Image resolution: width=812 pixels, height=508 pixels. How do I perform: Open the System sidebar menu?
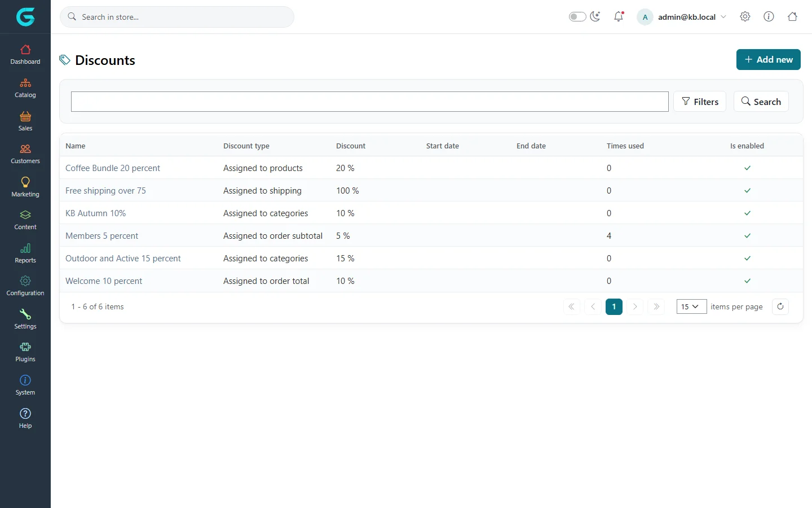[25, 385]
